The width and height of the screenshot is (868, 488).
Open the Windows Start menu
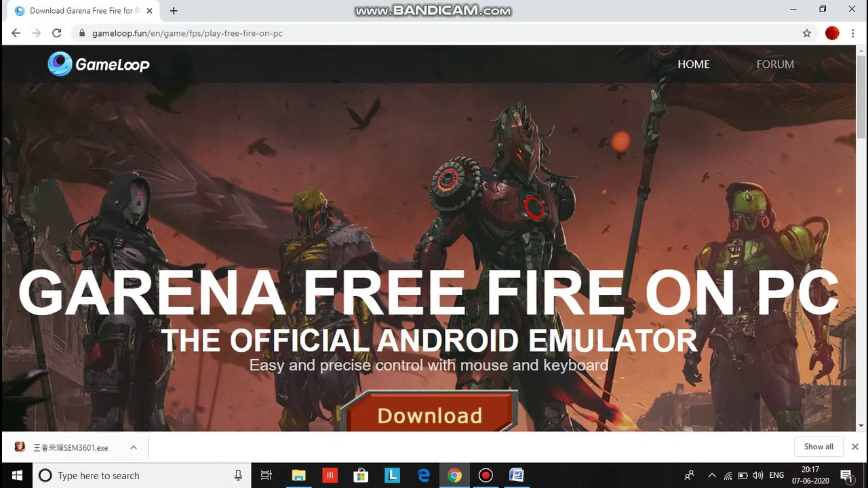click(17, 475)
